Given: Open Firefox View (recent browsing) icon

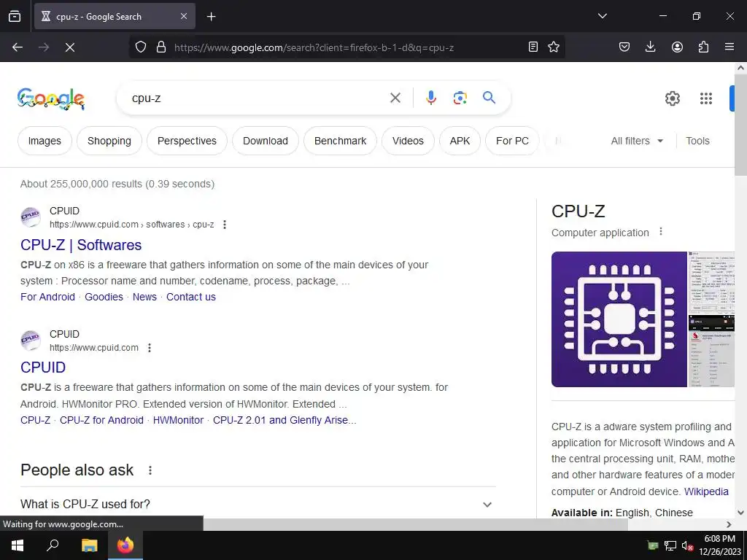Looking at the screenshot, I should 15,16.
